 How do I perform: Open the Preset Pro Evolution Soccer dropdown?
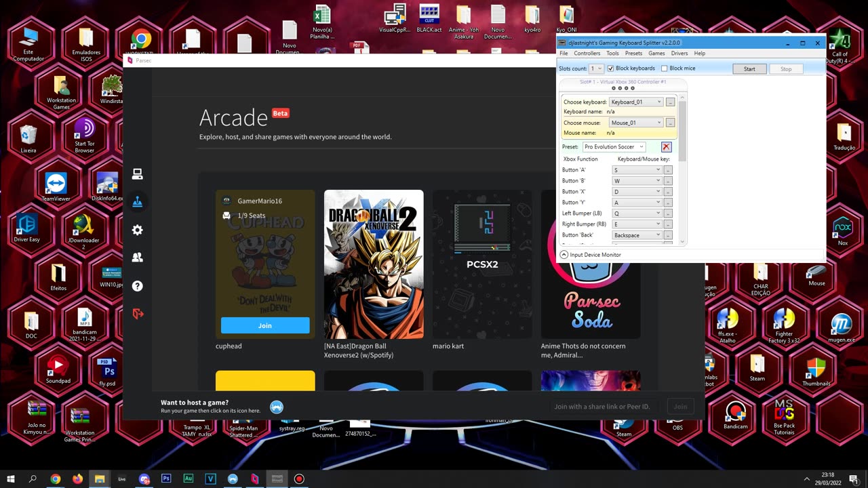coord(614,147)
